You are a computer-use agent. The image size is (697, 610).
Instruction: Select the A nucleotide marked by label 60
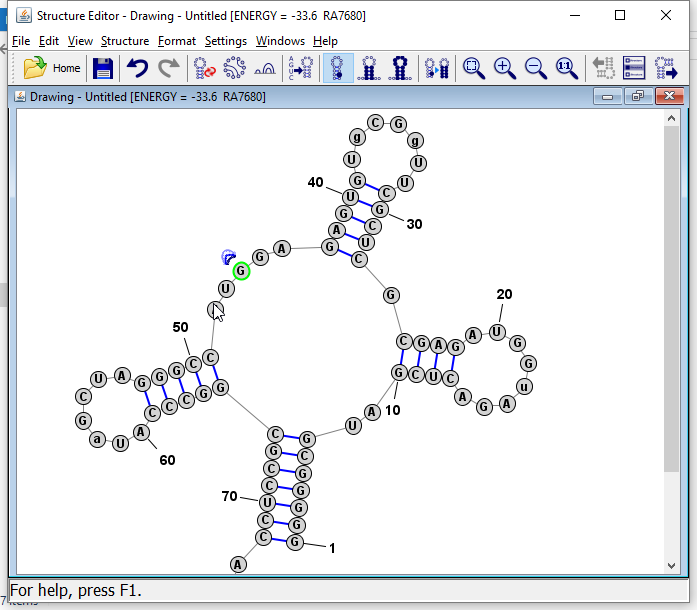click(x=141, y=432)
